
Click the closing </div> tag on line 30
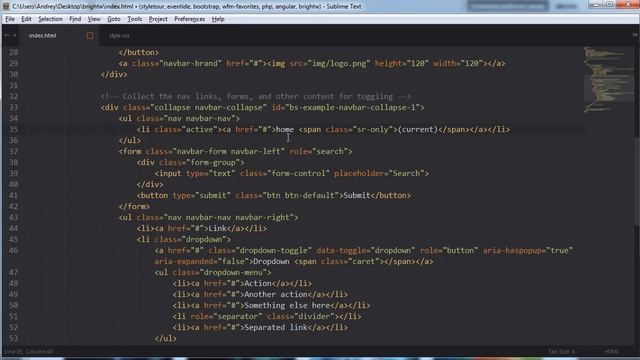[114, 74]
